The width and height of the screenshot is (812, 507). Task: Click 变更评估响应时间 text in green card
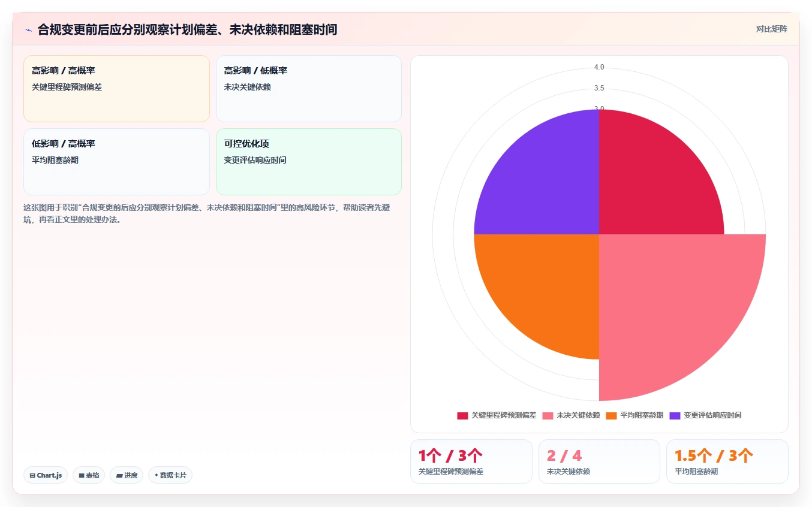point(255,160)
